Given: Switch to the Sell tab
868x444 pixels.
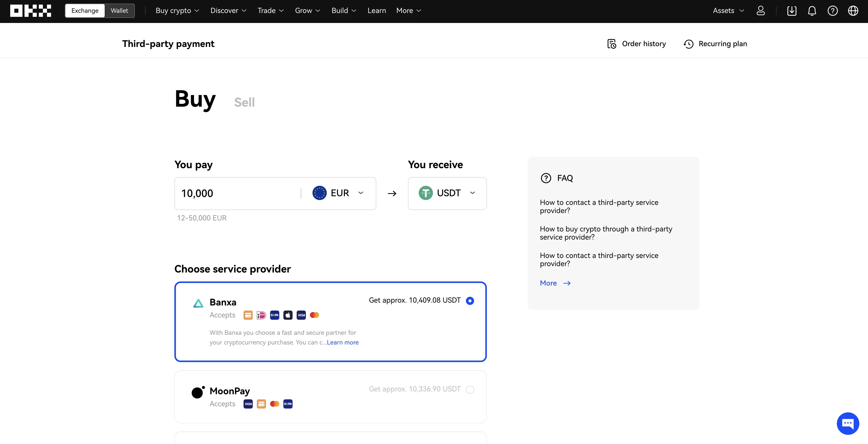Looking at the screenshot, I should click(x=244, y=102).
